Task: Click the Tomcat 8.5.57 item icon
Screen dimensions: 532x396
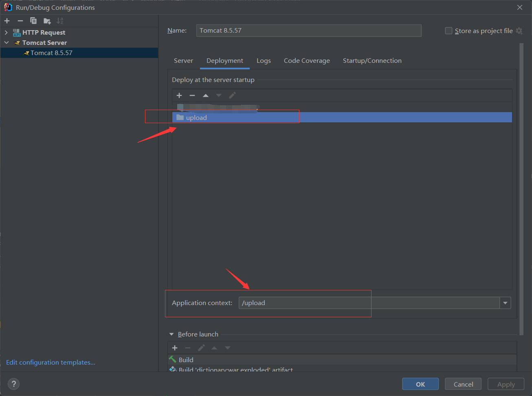Action: (26, 53)
